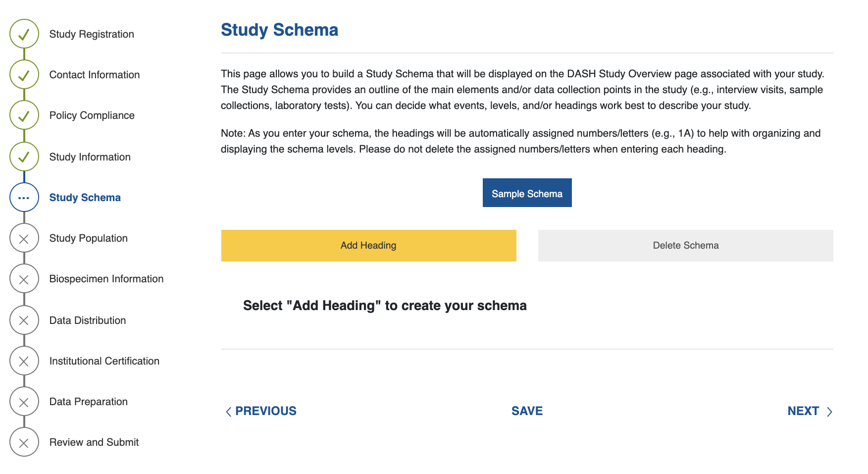Screen dimensions: 868x474
Task: Click the SAVE link
Action: (x=527, y=411)
